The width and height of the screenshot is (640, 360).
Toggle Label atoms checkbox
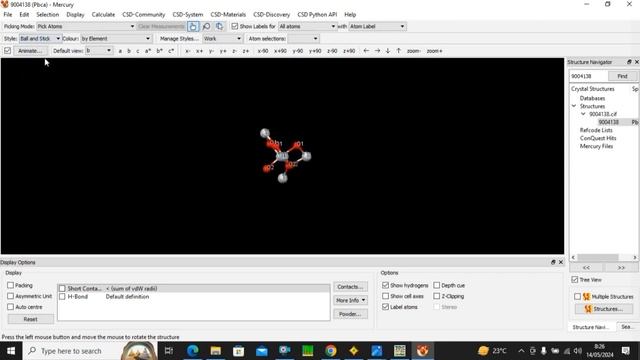coord(385,307)
